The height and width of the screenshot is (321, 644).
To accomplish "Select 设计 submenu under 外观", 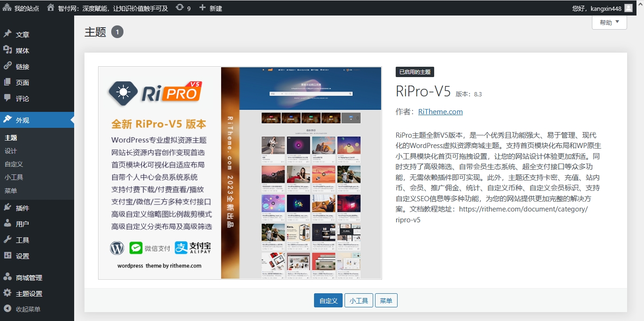I will (x=11, y=151).
